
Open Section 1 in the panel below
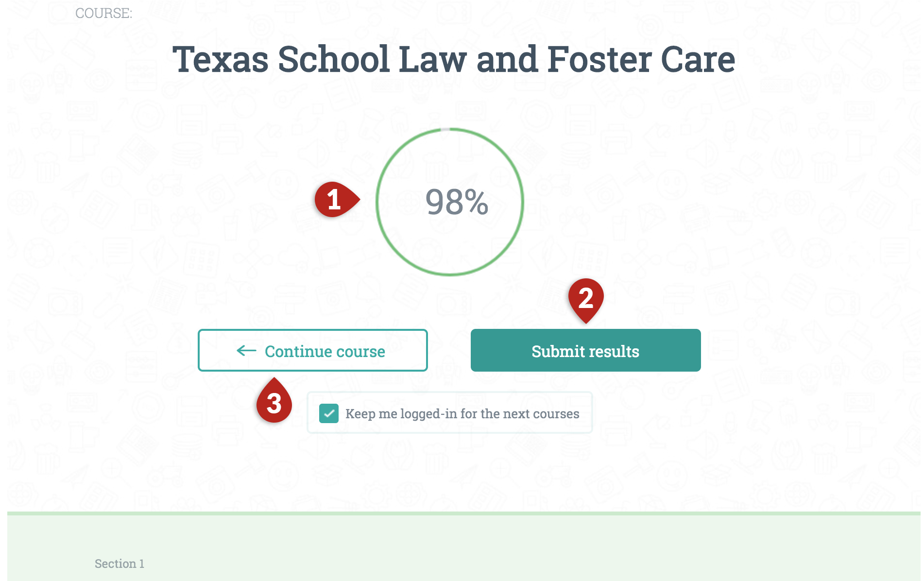[119, 564]
